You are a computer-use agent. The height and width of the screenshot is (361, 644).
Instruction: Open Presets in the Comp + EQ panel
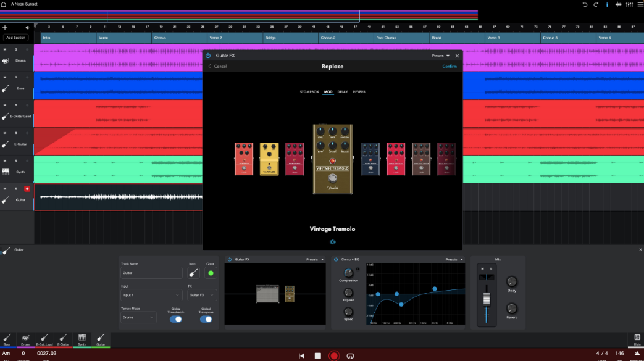454,260
